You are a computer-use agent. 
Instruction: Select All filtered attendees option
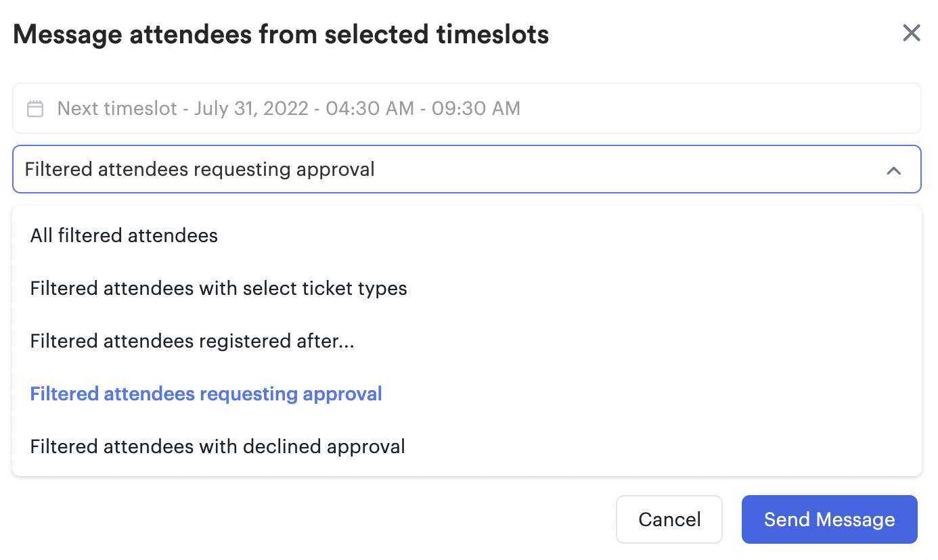(x=467, y=235)
